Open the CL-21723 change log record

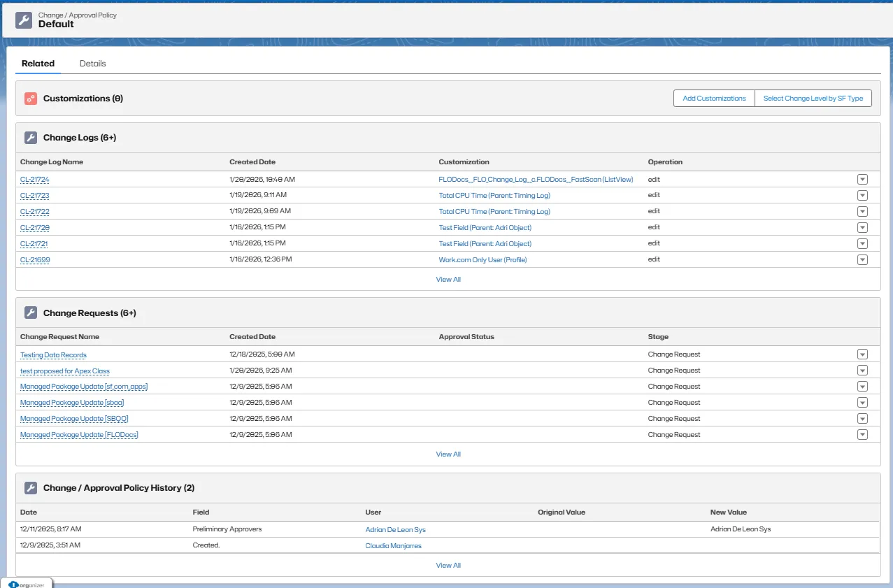[34, 195]
